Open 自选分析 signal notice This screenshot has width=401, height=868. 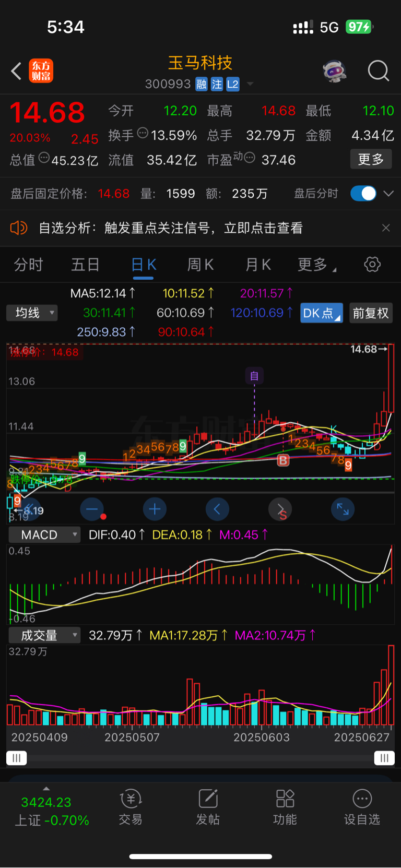[171, 228]
